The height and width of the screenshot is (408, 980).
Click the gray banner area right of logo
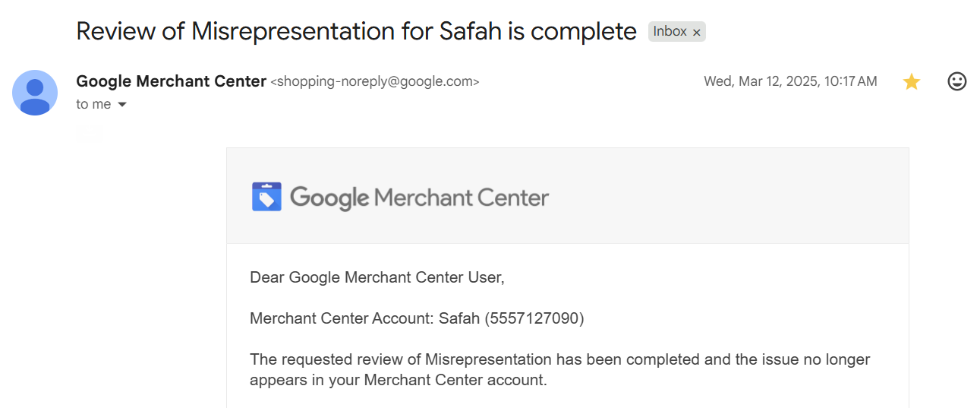point(729,196)
